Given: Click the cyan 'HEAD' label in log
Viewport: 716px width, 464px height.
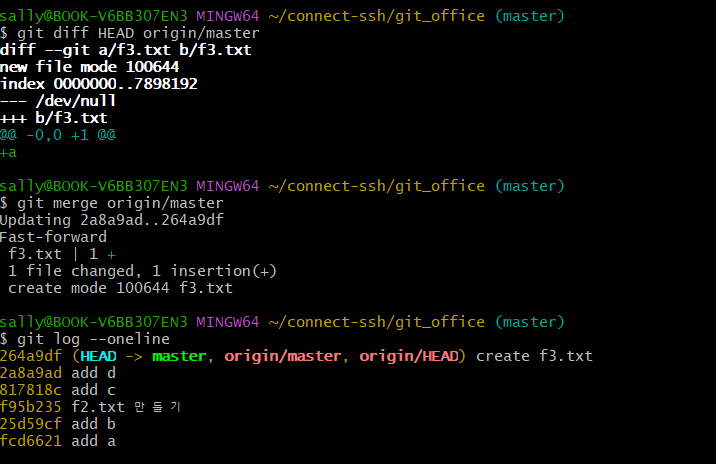Looking at the screenshot, I should 98,356.
